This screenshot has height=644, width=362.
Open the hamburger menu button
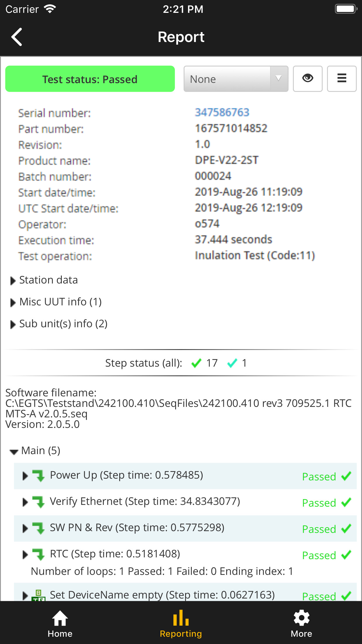tap(342, 79)
